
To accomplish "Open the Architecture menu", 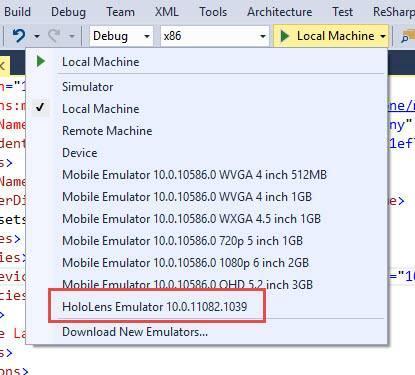I will tap(280, 12).
